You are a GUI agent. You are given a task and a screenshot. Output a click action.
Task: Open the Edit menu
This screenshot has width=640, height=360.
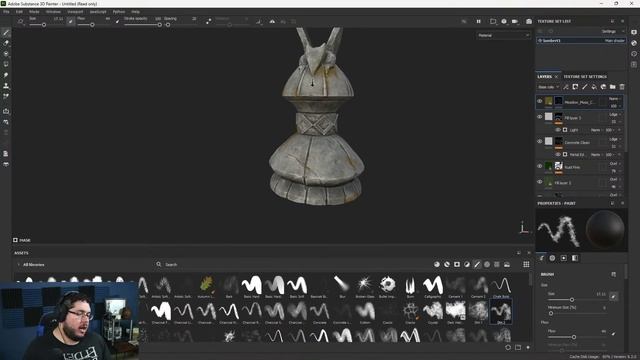coord(19,12)
